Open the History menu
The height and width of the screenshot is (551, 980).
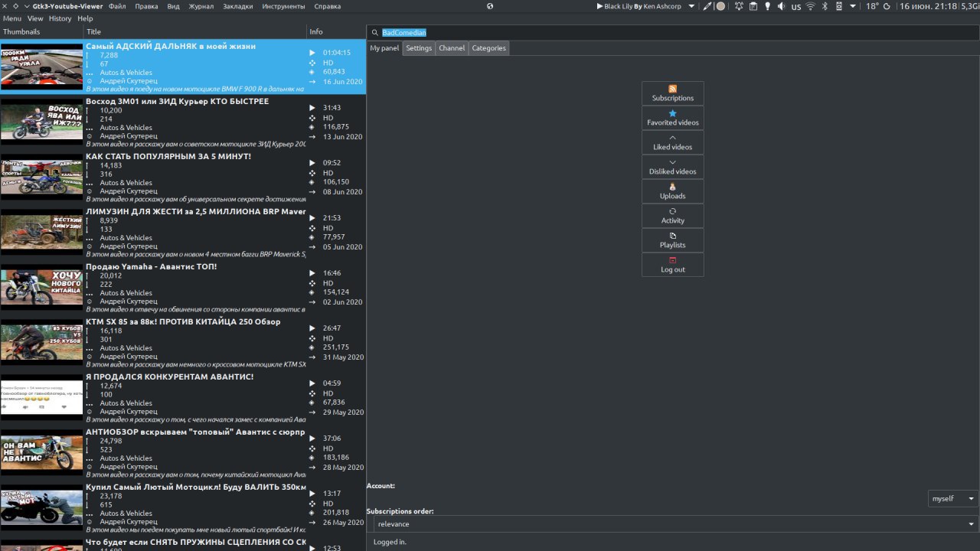(60, 18)
